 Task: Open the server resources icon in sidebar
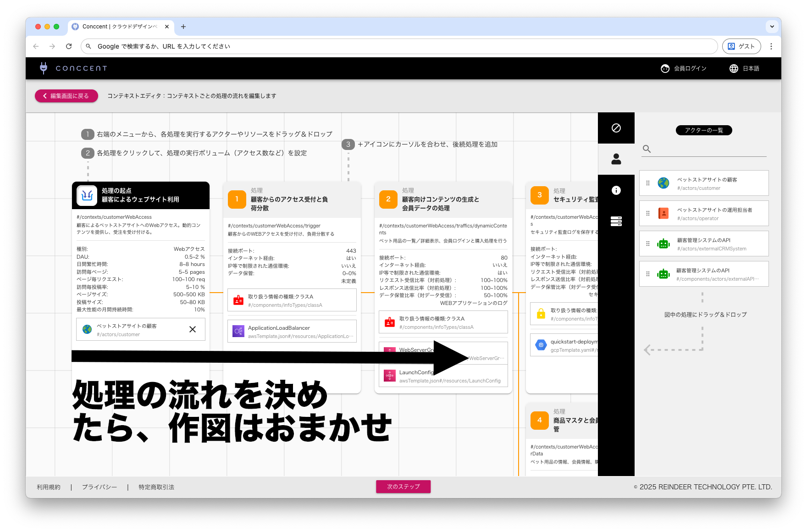616,222
